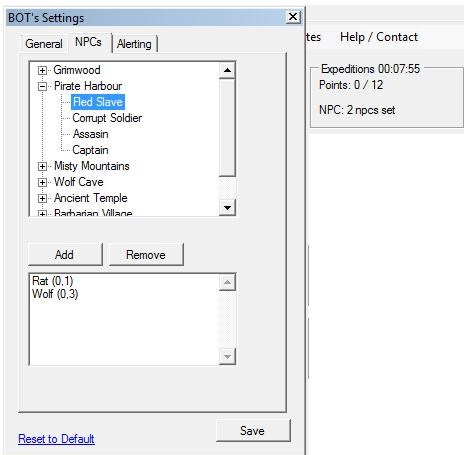Expand the Ancient Temple node
Viewport: 465px width, 455px height.
(x=42, y=198)
